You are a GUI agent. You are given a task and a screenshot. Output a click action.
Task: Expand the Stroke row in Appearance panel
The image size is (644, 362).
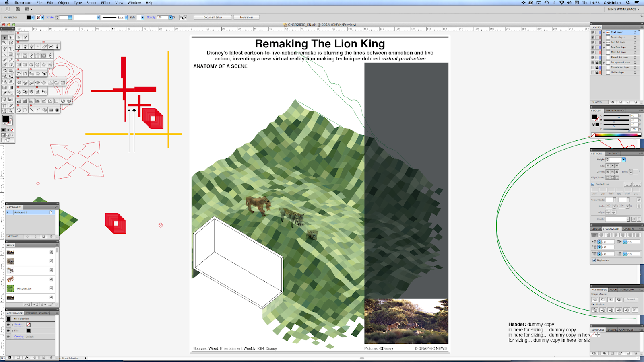13,325
